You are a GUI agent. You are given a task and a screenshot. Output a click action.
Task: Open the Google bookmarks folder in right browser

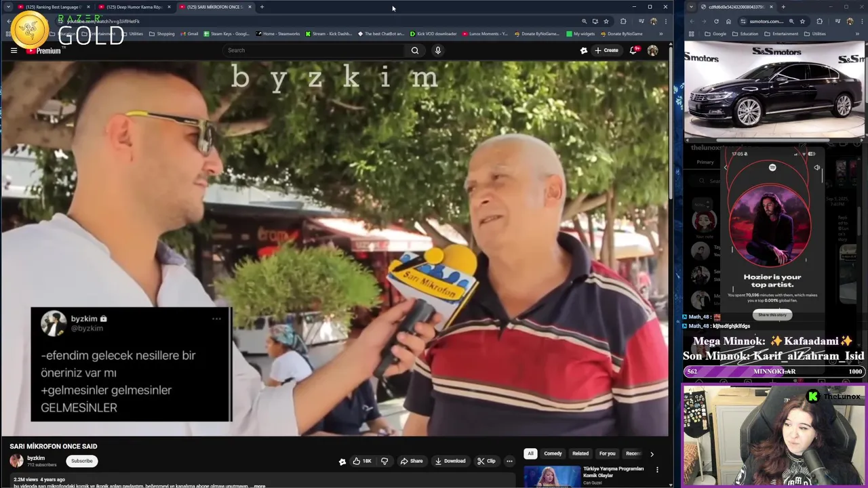click(x=715, y=34)
